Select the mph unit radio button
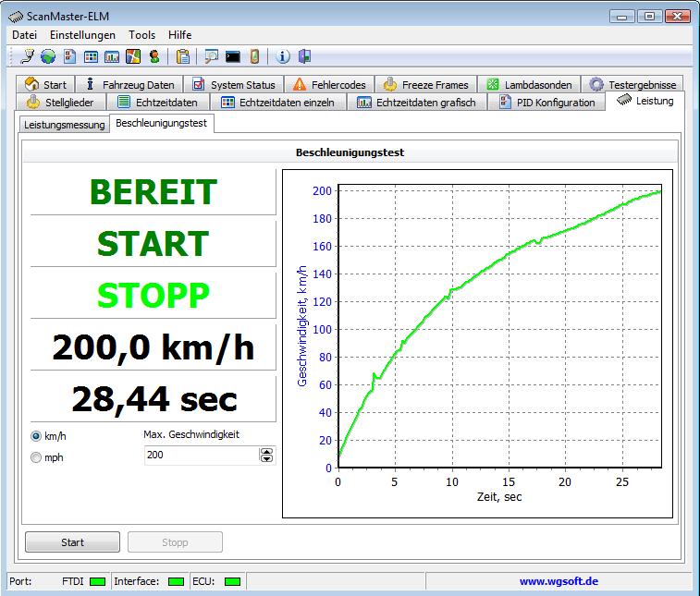The height and width of the screenshot is (596, 700). point(36,456)
